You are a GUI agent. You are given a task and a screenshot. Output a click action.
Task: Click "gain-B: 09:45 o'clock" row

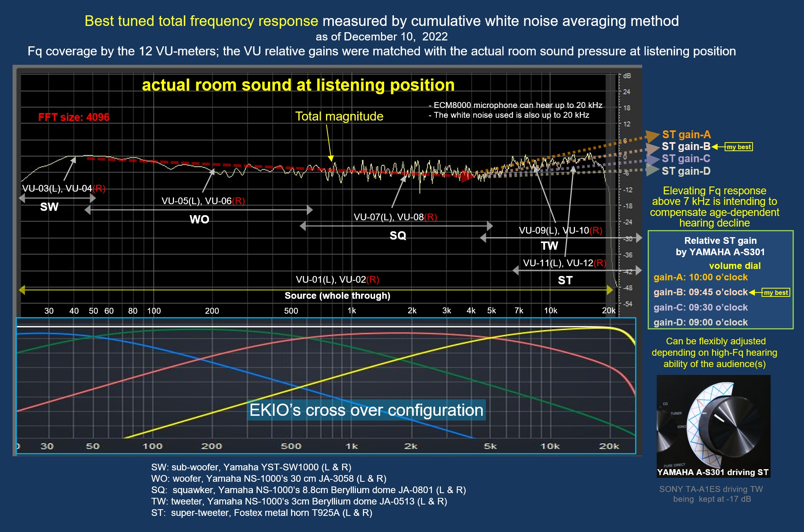coord(700,292)
